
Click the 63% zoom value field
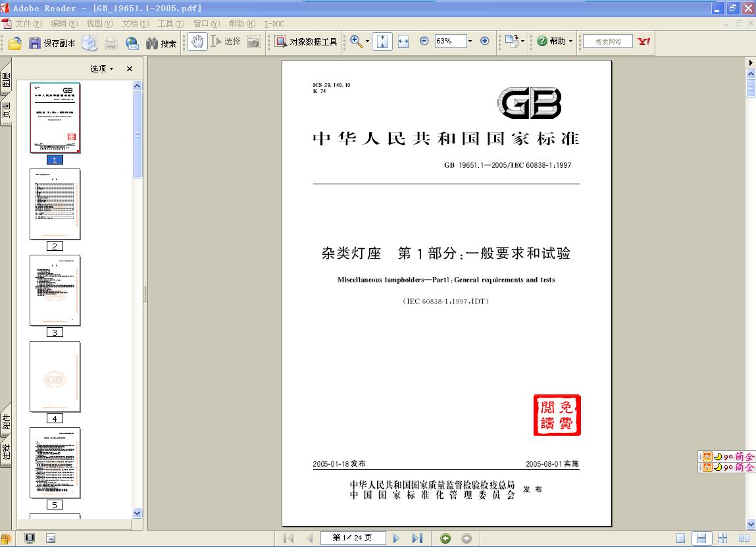pos(450,41)
